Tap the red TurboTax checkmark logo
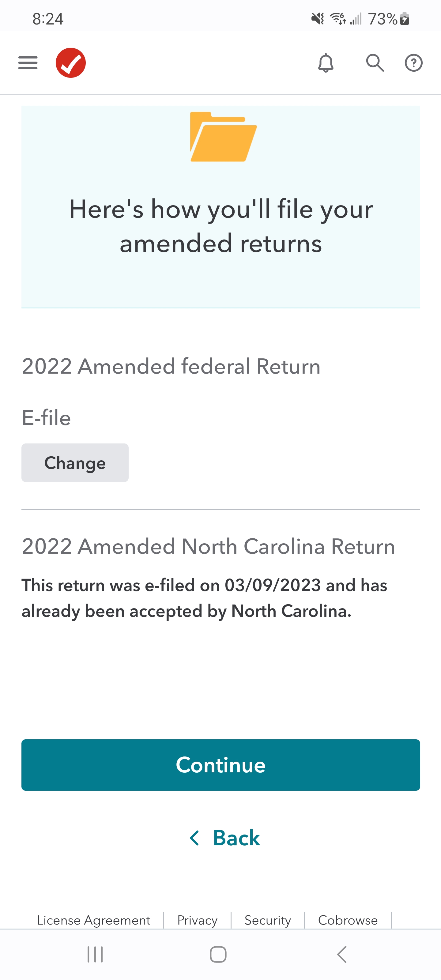The height and width of the screenshot is (980, 441). tap(71, 63)
